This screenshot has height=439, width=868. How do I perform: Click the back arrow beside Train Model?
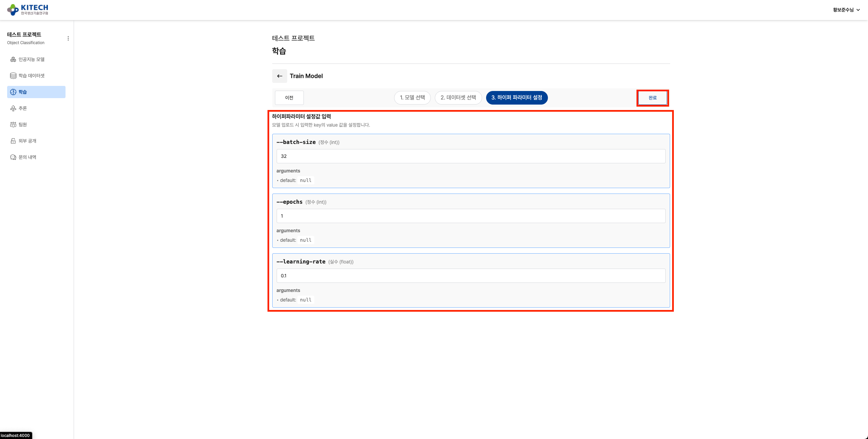coord(280,76)
